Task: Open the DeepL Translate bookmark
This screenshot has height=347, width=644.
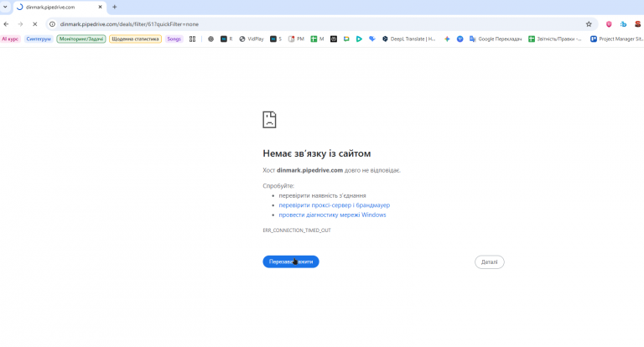Action: pyautogui.click(x=408, y=39)
